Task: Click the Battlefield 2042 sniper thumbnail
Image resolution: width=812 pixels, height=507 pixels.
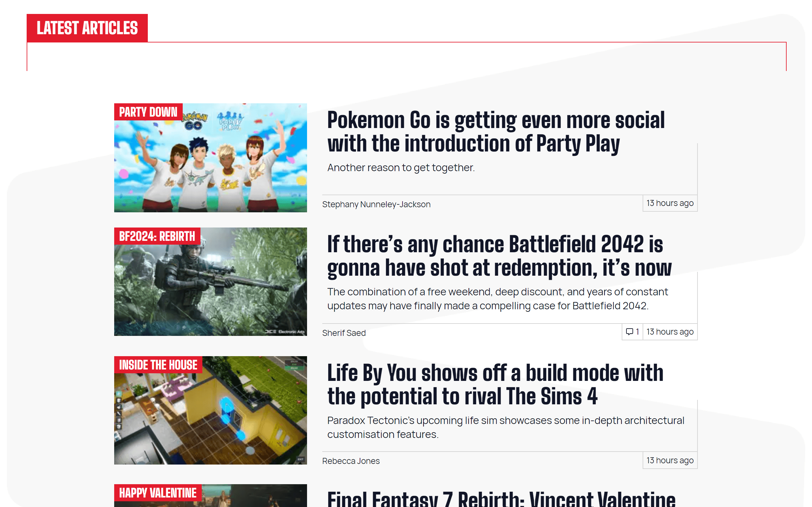Action: [210, 282]
